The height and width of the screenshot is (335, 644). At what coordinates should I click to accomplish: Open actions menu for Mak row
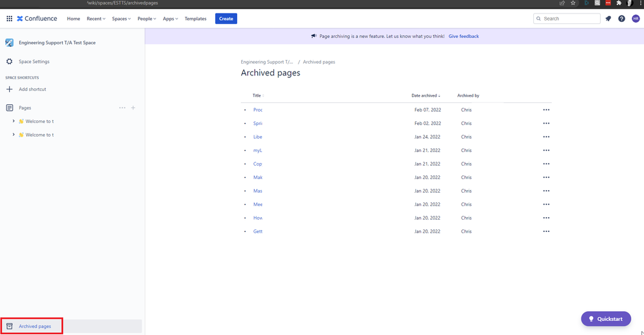[546, 177]
